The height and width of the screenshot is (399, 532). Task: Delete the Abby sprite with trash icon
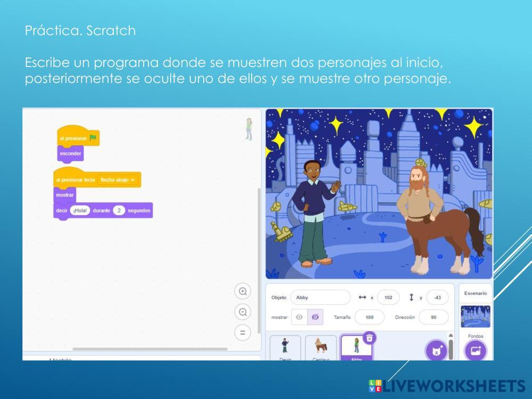point(369,337)
